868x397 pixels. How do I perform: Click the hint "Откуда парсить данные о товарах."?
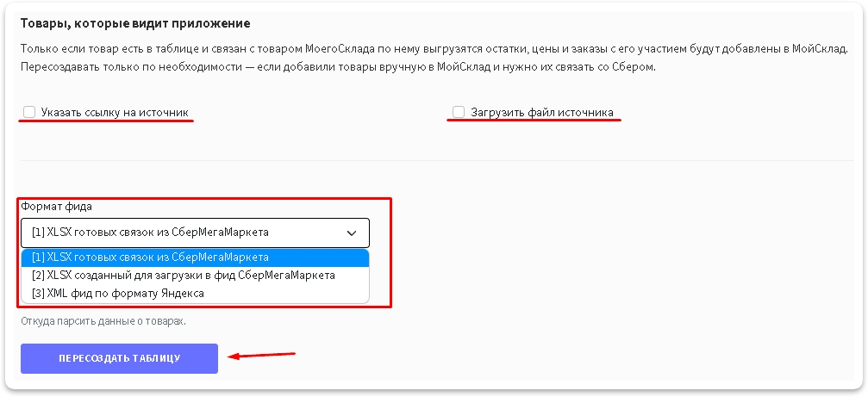(103, 321)
